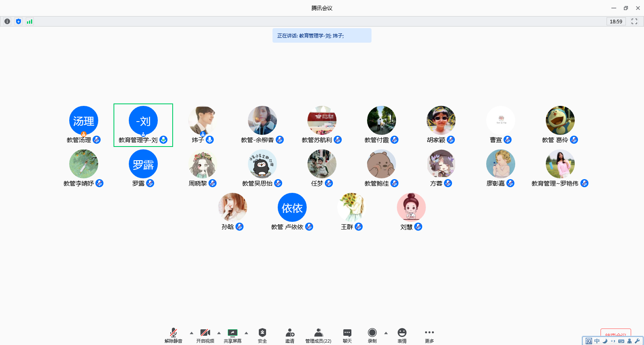Image resolution: width=644 pixels, height=345 pixels.
Task: Select participant tile 教育管理学-刘
Action: click(x=143, y=125)
